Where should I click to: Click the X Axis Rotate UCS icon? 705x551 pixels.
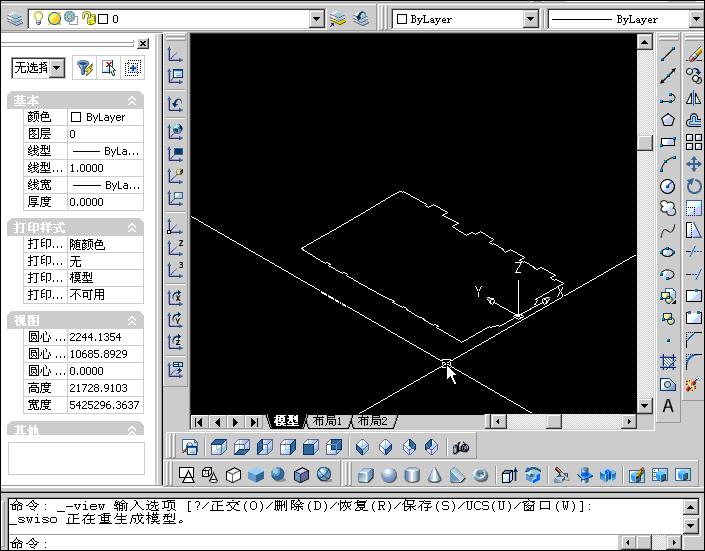(175, 298)
